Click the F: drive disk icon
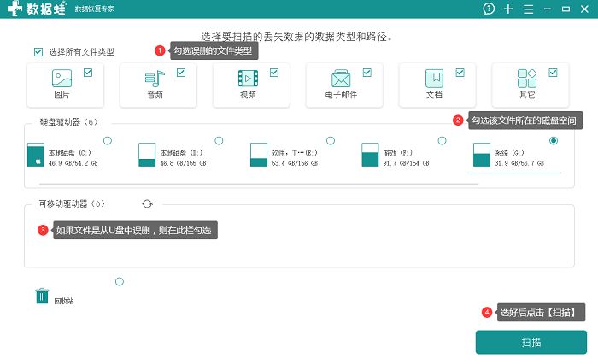 (x=370, y=155)
